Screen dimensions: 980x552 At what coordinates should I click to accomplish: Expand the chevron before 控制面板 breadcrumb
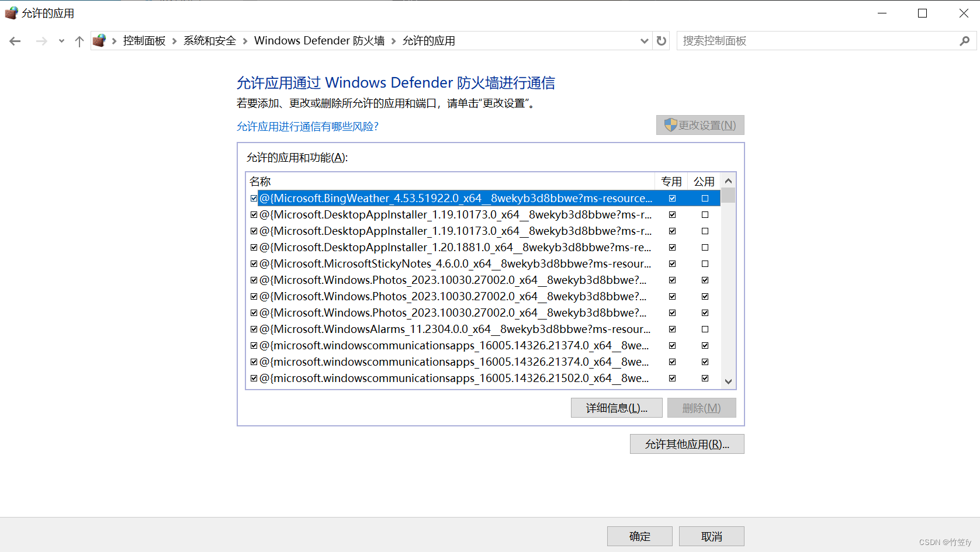pos(114,41)
